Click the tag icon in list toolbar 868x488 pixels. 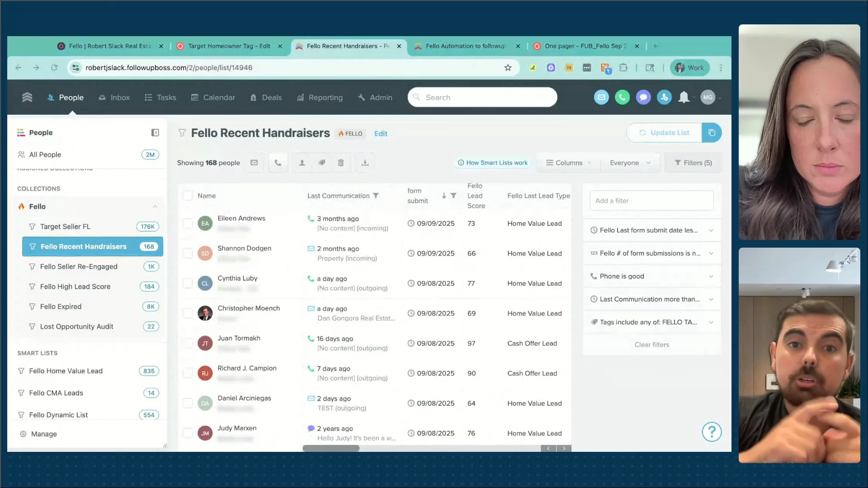coord(321,163)
